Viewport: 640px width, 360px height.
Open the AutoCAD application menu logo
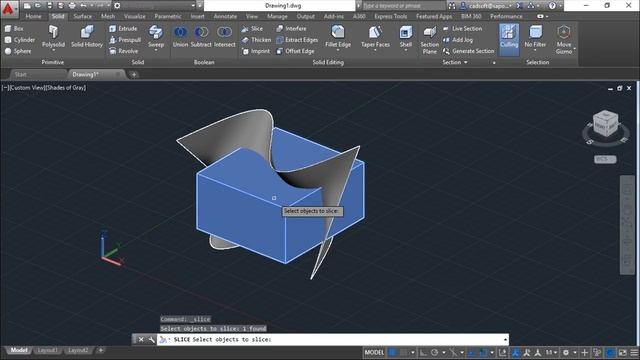pos(8,9)
